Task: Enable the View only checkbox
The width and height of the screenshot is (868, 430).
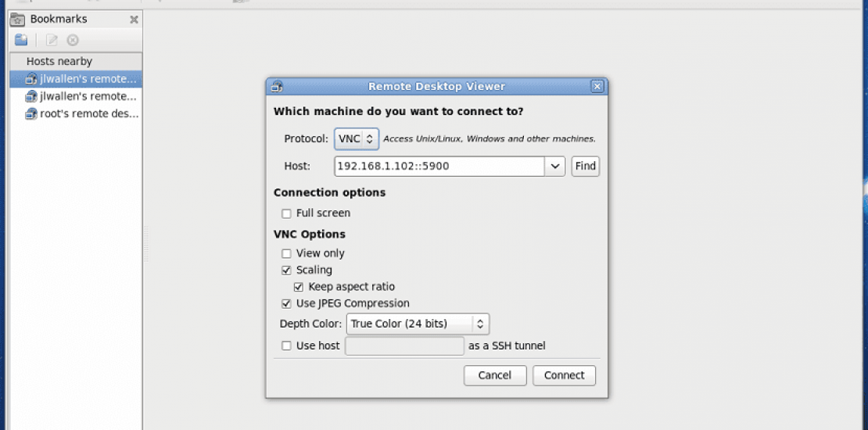Action: (286, 253)
